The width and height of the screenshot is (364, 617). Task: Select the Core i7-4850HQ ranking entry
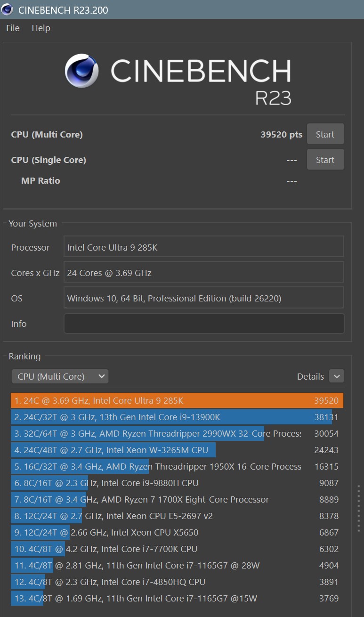click(177, 582)
